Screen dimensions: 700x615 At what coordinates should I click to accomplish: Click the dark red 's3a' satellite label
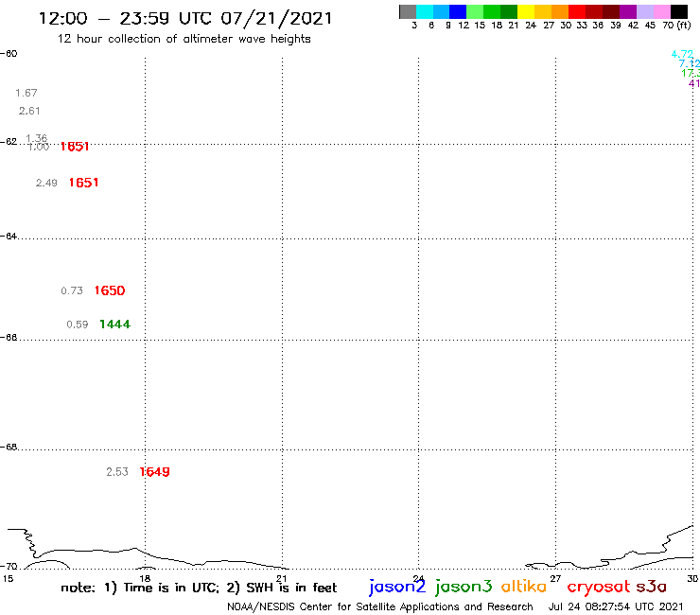pyautogui.click(x=652, y=587)
